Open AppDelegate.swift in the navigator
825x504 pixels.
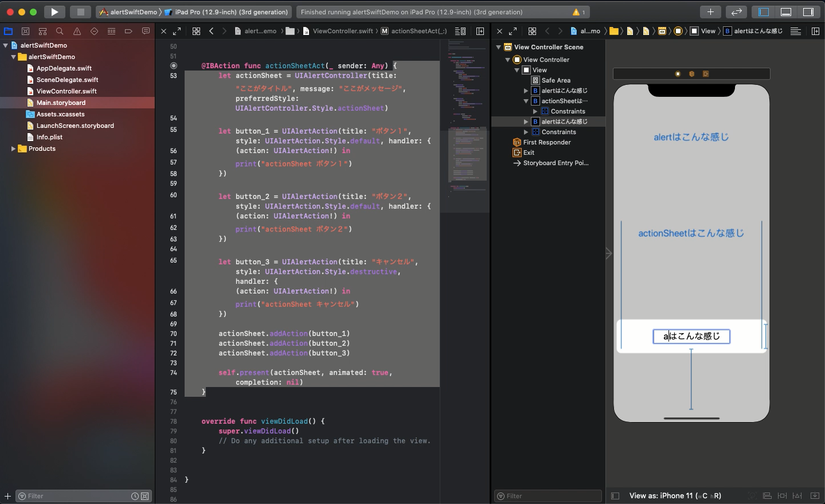click(x=64, y=68)
